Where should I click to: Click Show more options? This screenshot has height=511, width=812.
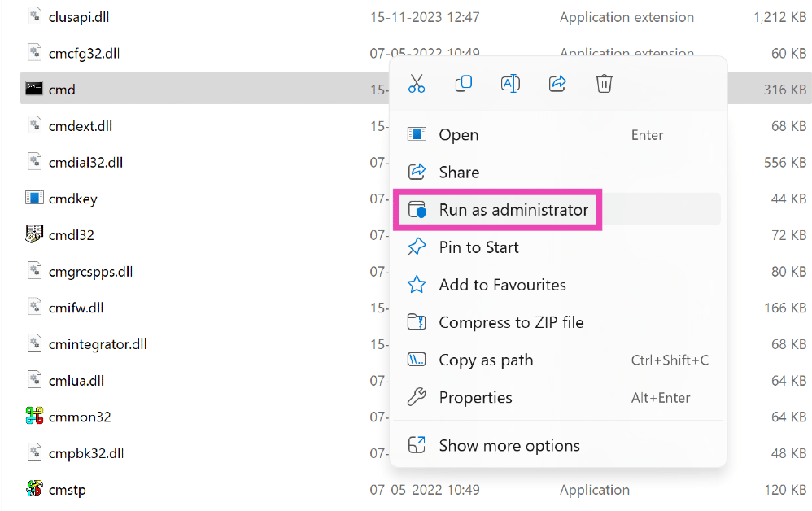(x=509, y=445)
